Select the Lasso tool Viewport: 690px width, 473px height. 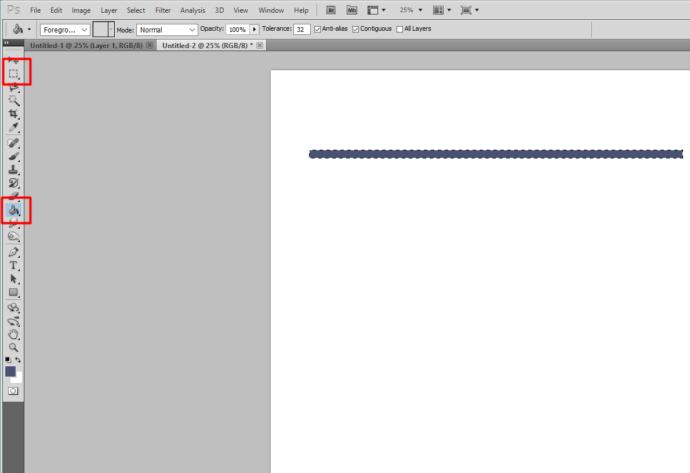(13, 88)
